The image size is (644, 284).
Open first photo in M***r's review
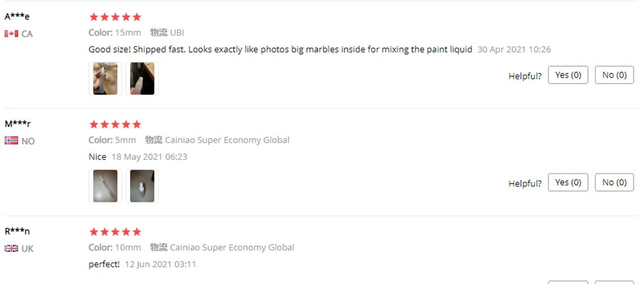coord(105,186)
